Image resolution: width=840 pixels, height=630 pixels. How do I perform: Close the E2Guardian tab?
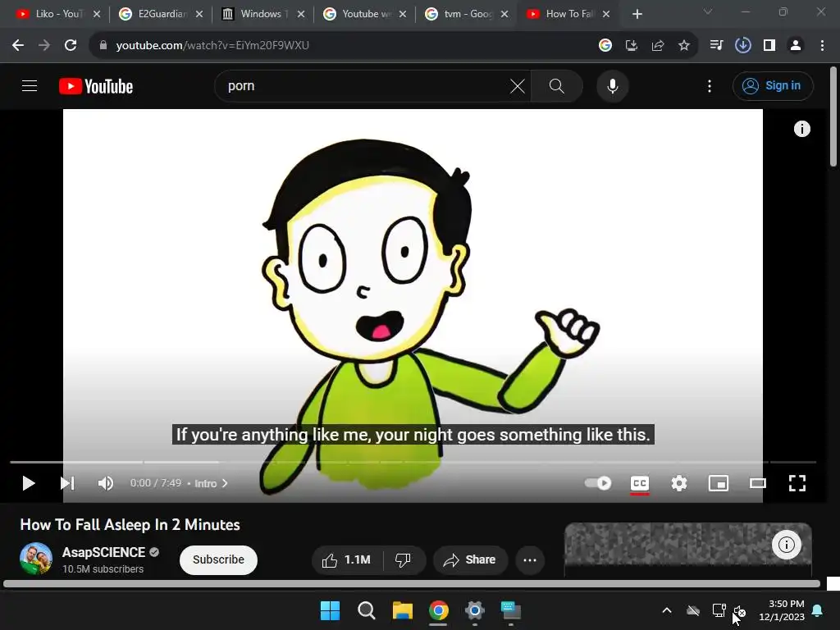pos(199,14)
